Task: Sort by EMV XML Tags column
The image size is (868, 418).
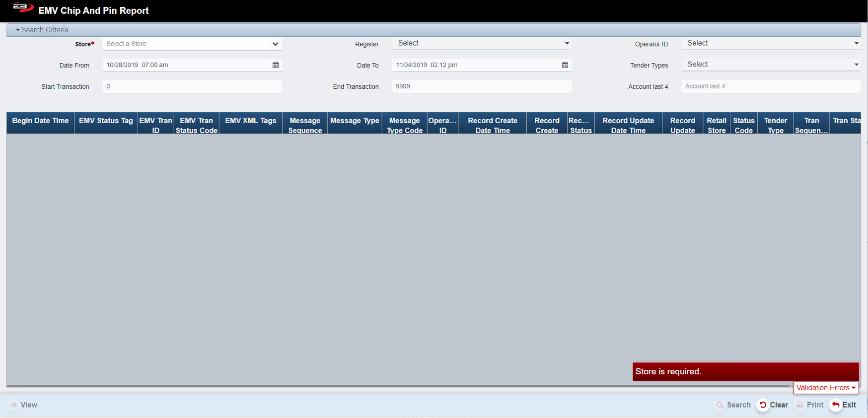Action: pyautogui.click(x=250, y=121)
